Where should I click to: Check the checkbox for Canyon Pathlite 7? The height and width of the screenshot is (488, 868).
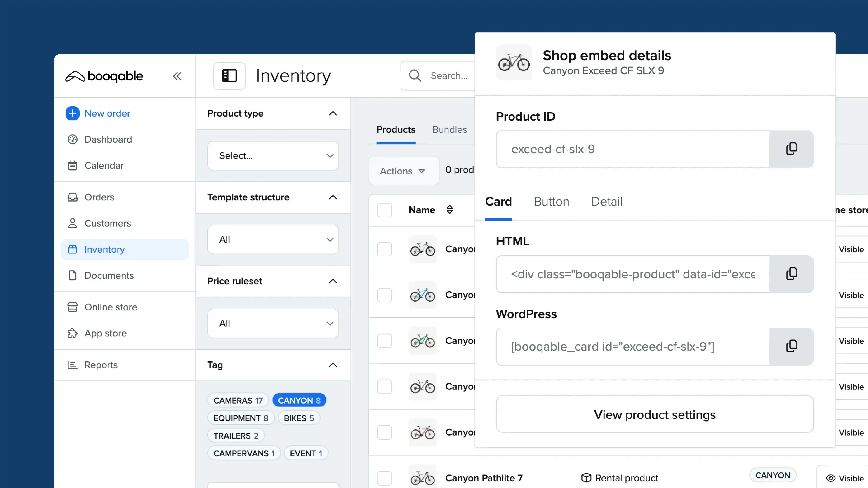384,478
